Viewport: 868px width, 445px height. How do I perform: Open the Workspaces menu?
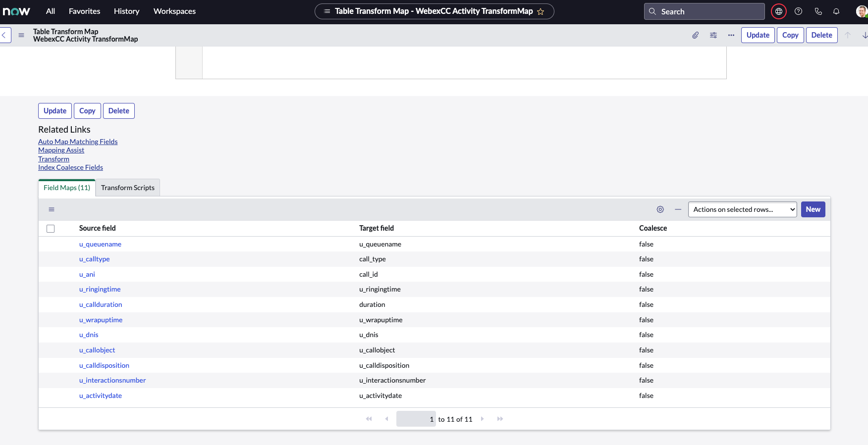(x=174, y=11)
